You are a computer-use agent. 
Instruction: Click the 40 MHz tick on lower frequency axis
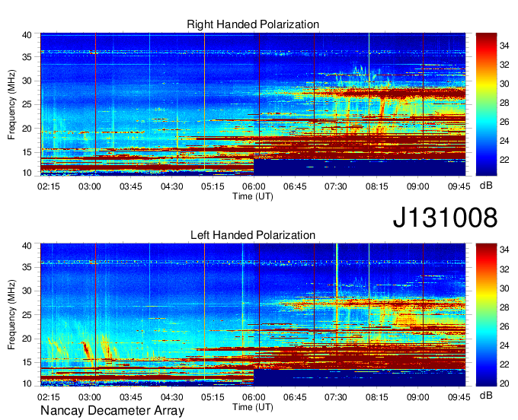point(27,246)
